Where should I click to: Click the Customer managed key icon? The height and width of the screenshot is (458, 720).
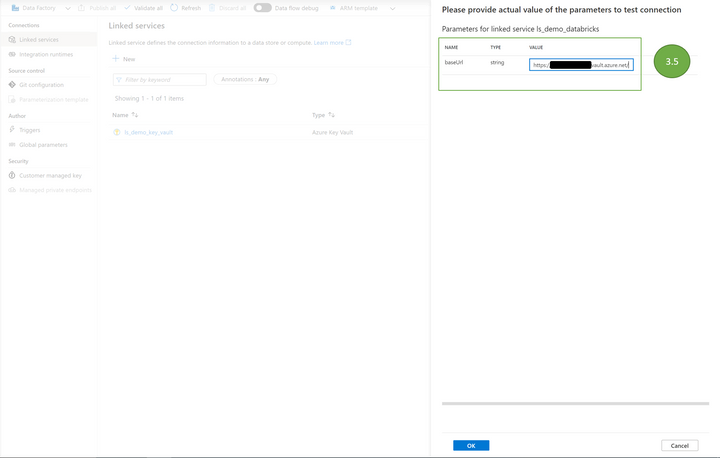click(12, 175)
